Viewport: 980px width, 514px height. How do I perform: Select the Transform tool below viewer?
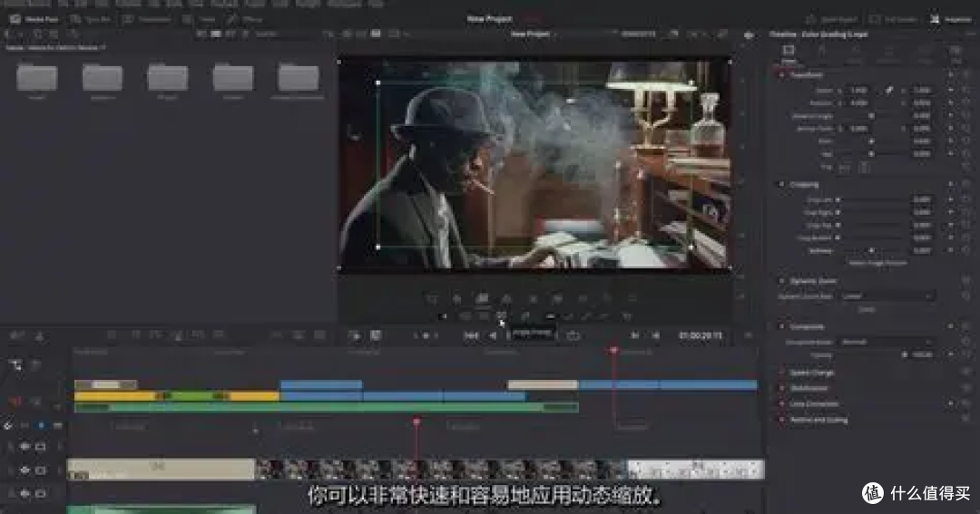[432, 298]
